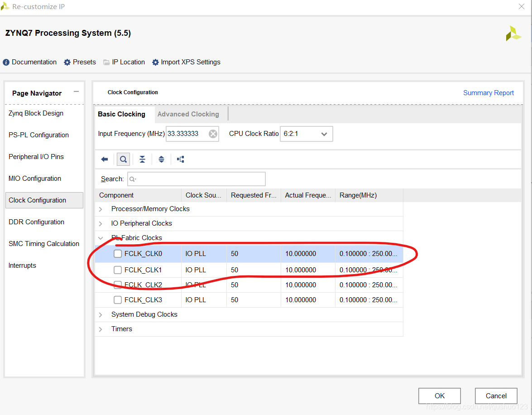Open the Summary Report link
532x415 pixels.
[488, 93]
